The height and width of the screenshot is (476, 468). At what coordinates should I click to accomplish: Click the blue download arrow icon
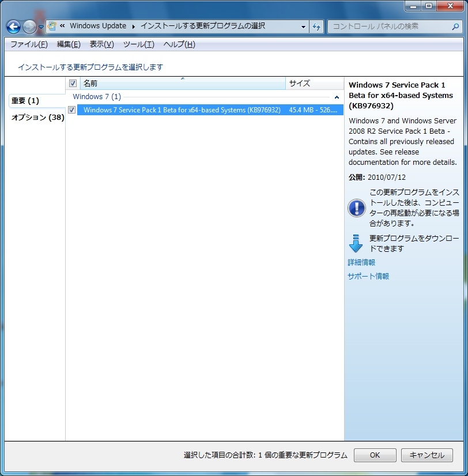(356, 243)
